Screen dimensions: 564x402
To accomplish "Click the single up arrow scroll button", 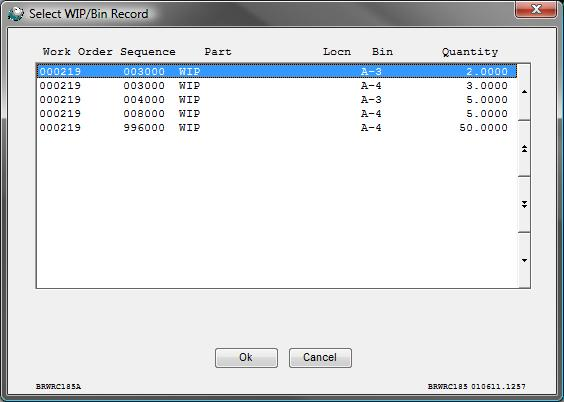I will 524,92.
